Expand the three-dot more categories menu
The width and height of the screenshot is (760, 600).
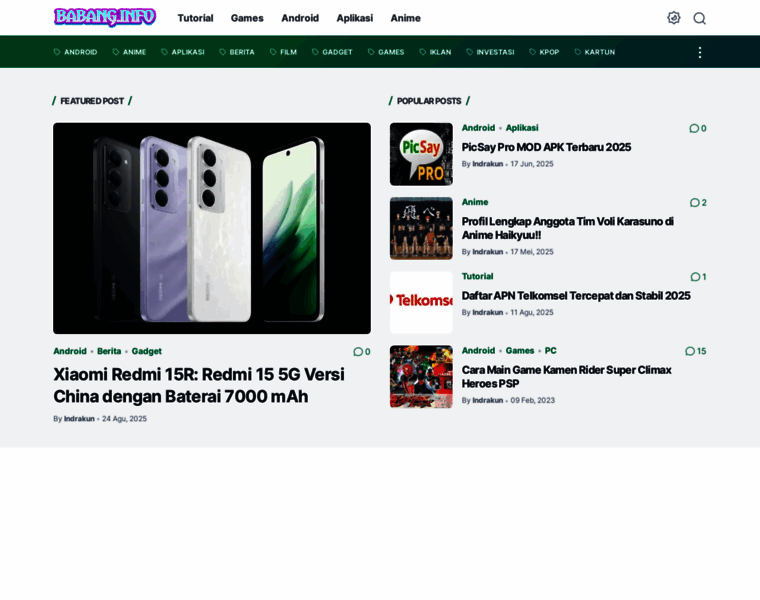699,52
